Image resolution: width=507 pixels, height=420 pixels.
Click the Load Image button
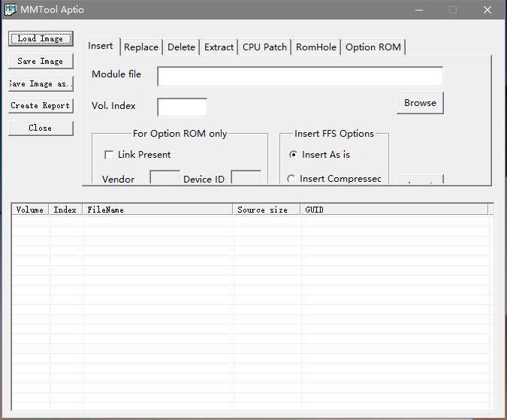tap(41, 38)
